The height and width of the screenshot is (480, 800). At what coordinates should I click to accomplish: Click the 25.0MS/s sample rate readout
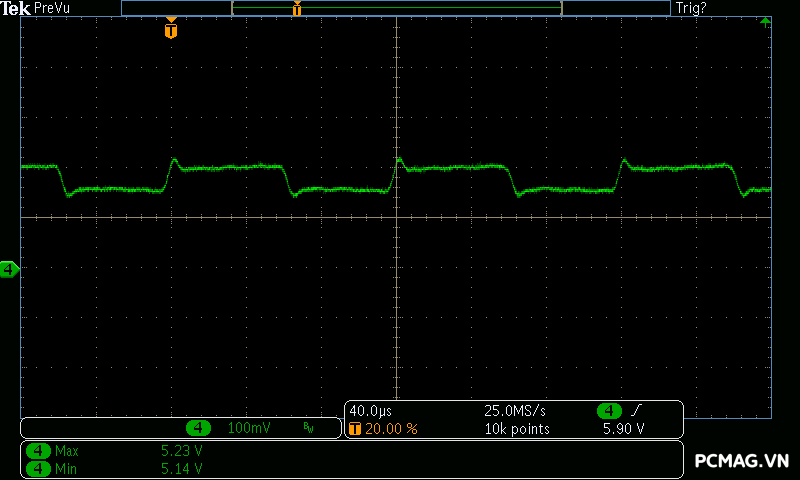click(514, 411)
